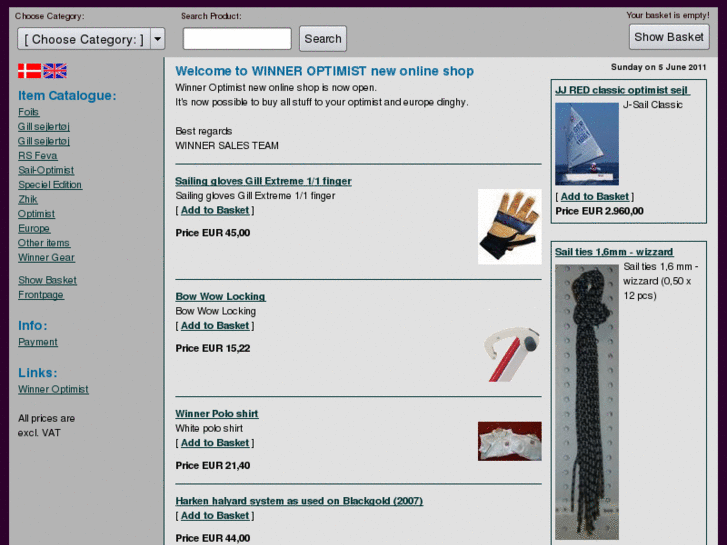Click the sailing gloves product image
This screenshot has width=727, height=545.
click(510, 226)
